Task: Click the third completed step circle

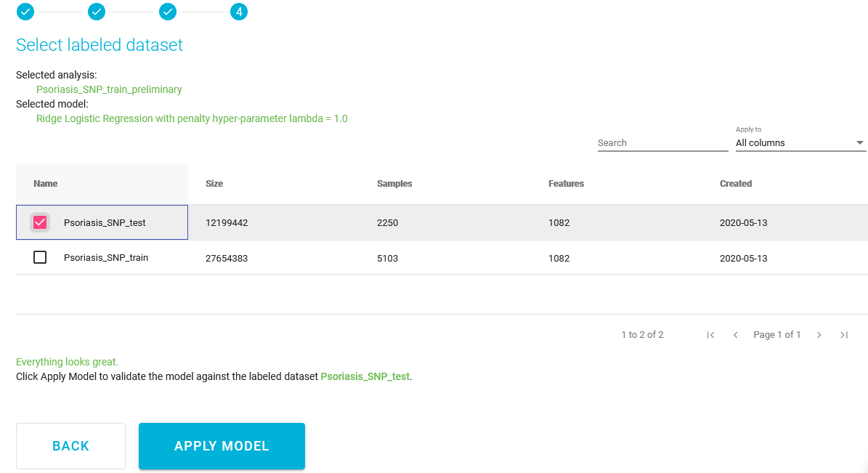Action: pos(168,12)
